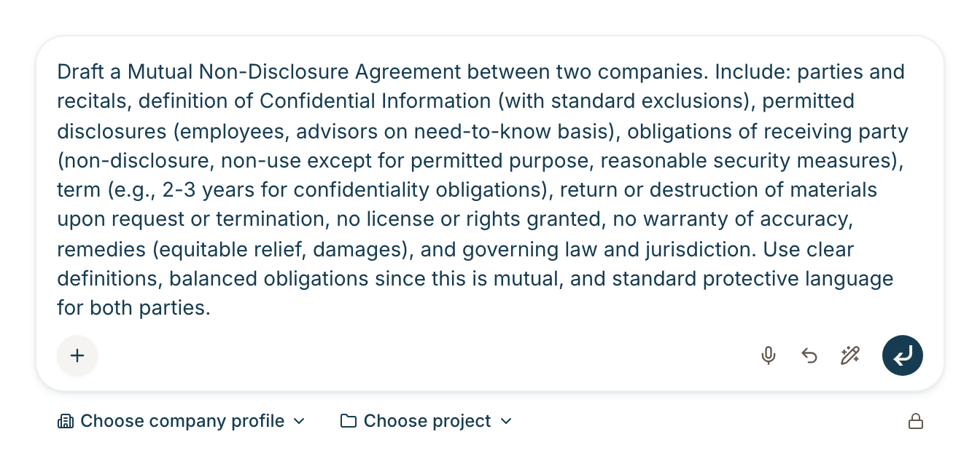Click the text '2-3 years' in prompt
The image size is (980, 472).
[x=209, y=190]
